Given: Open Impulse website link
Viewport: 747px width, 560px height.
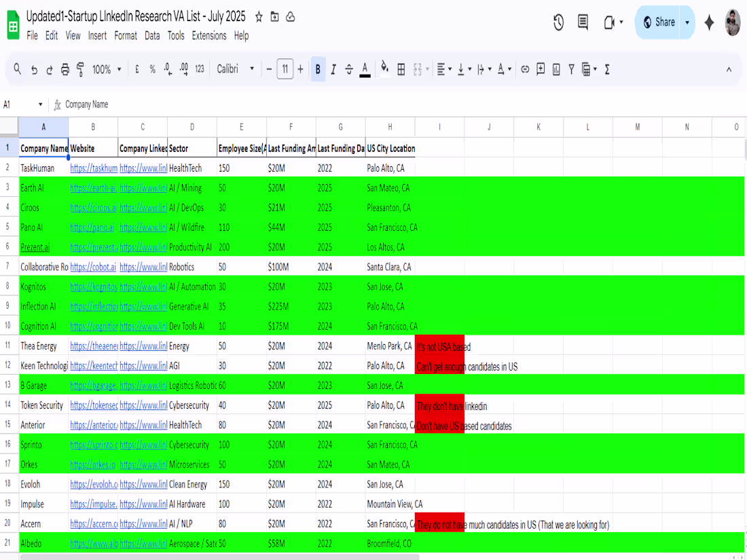Looking at the screenshot, I should (x=94, y=504).
